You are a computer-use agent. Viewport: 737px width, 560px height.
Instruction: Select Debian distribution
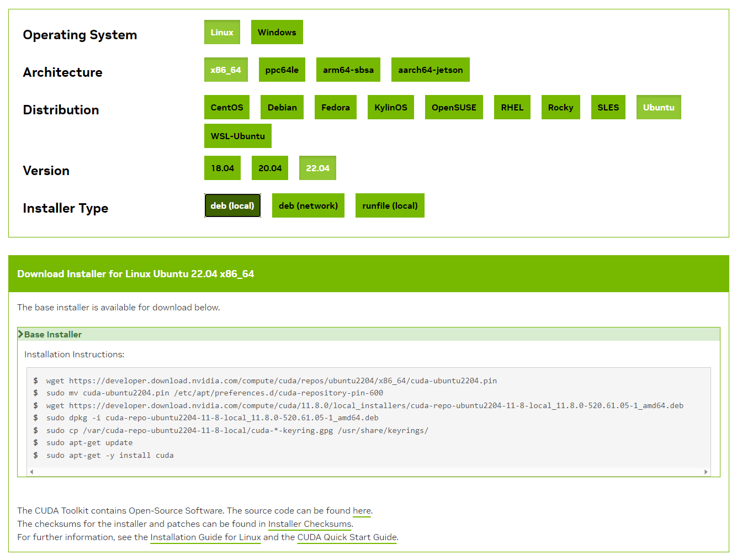click(282, 107)
